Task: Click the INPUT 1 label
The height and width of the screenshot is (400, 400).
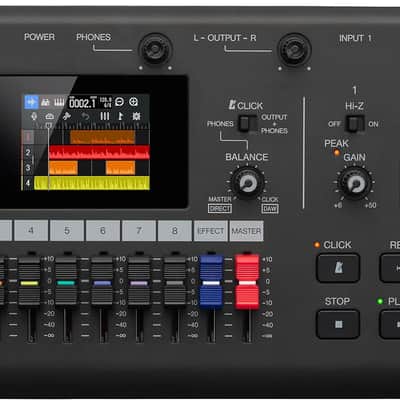Action: 355,38
